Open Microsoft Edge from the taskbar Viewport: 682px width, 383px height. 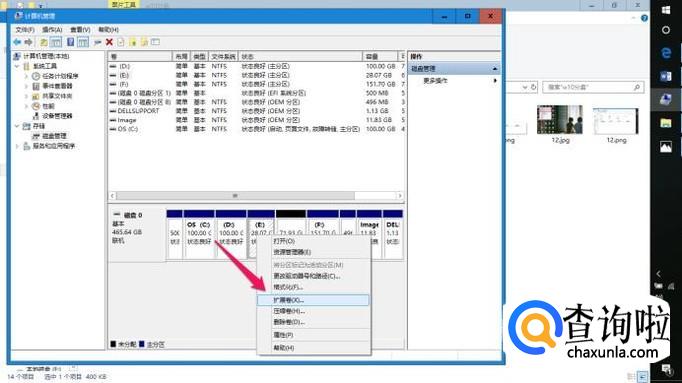tap(666, 53)
